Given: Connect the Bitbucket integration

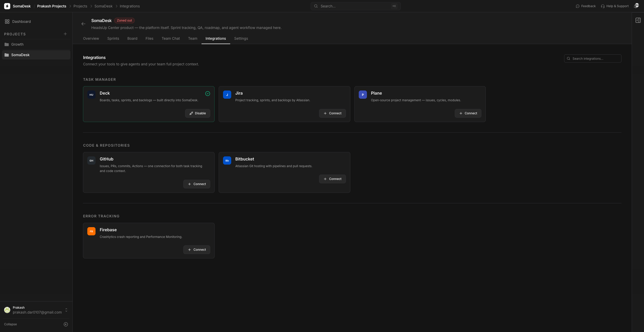Looking at the screenshot, I should click(x=332, y=179).
